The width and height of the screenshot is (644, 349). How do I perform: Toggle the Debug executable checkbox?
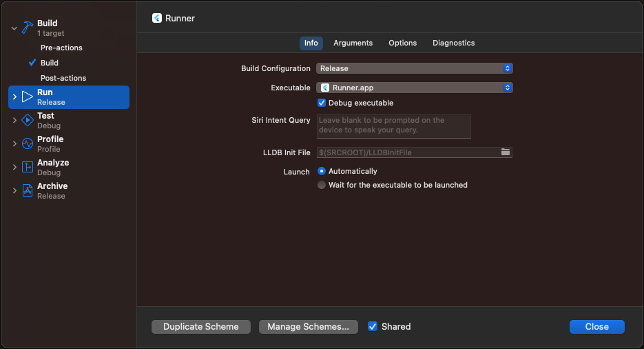click(x=322, y=103)
